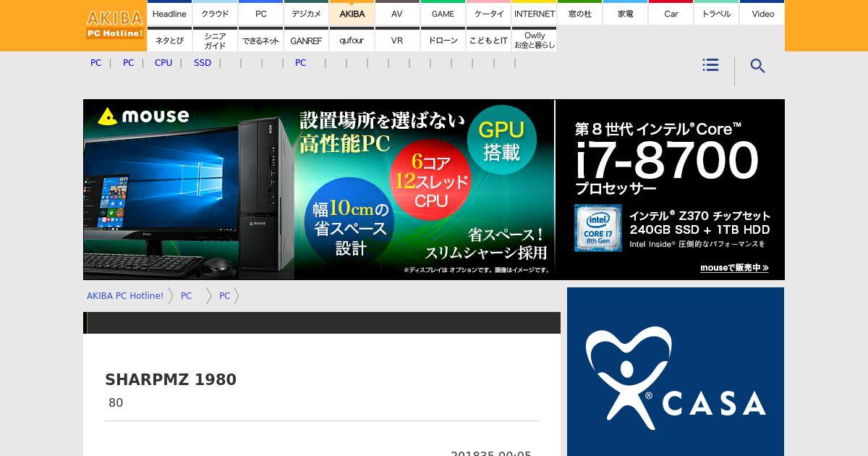Open the デジカメ tab
This screenshot has width=868, height=456.
point(306,14)
